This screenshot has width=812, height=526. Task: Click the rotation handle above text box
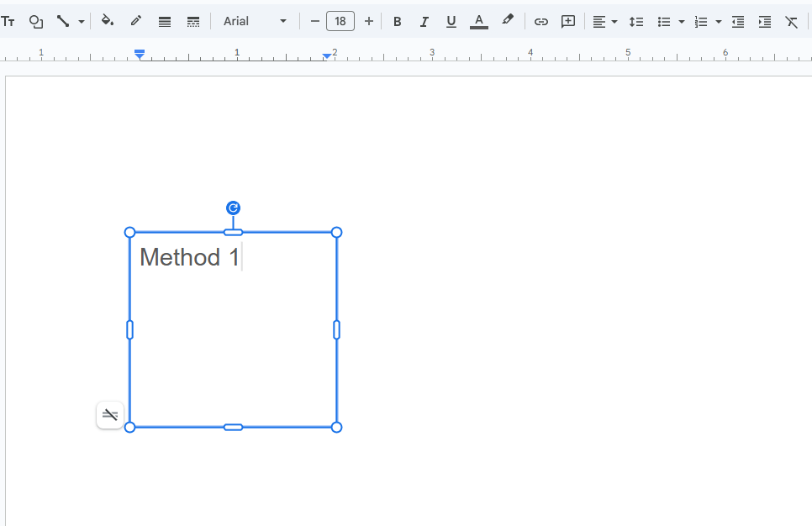pyautogui.click(x=234, y=208)
